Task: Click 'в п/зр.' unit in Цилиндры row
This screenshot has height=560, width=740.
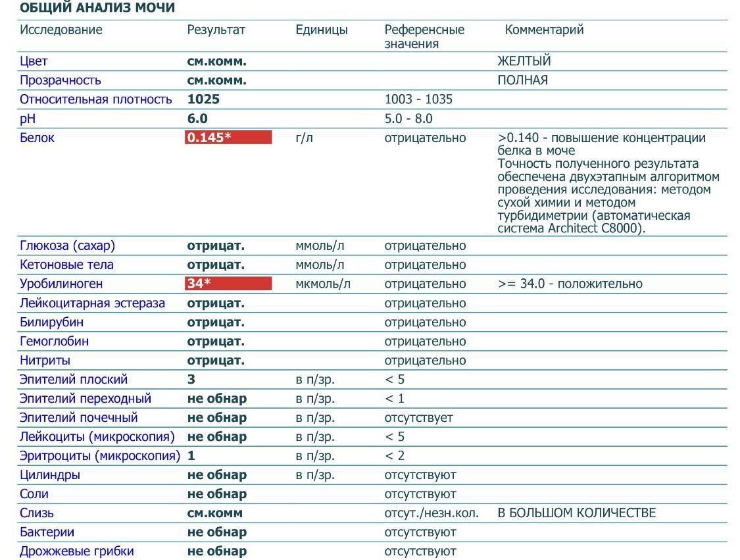Action: [x=315, y=476]
